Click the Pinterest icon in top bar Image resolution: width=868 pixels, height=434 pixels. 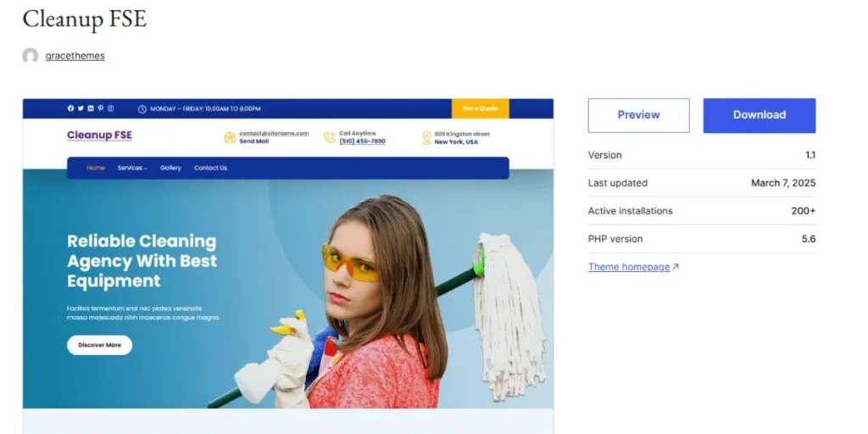(101, 108)
